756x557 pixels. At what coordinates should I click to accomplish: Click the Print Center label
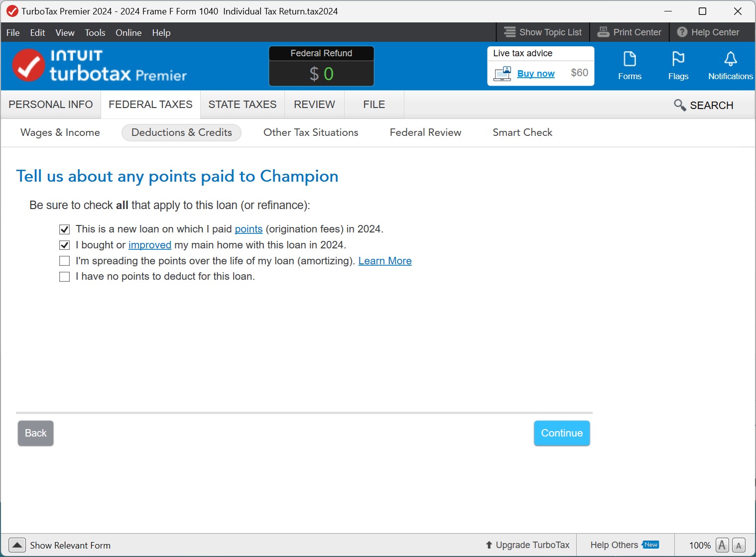[x=637, y=32]
